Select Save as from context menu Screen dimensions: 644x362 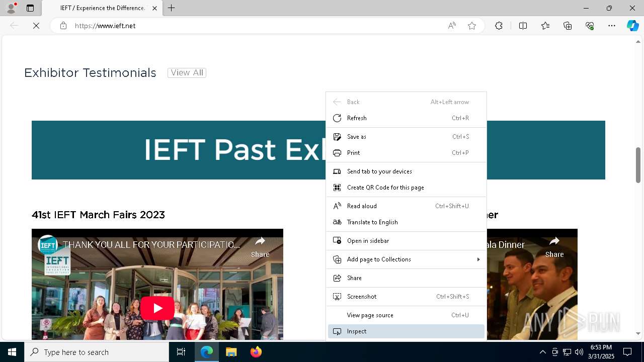406,137
